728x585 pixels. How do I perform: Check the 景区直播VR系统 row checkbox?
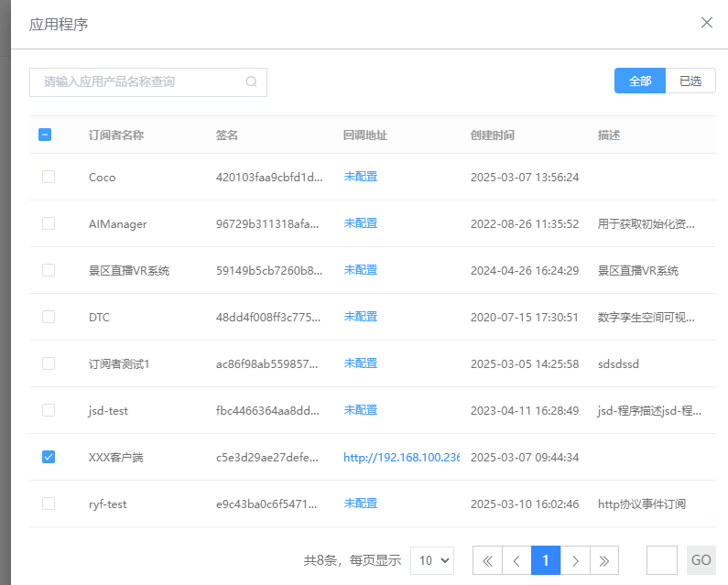pos(49,270)
